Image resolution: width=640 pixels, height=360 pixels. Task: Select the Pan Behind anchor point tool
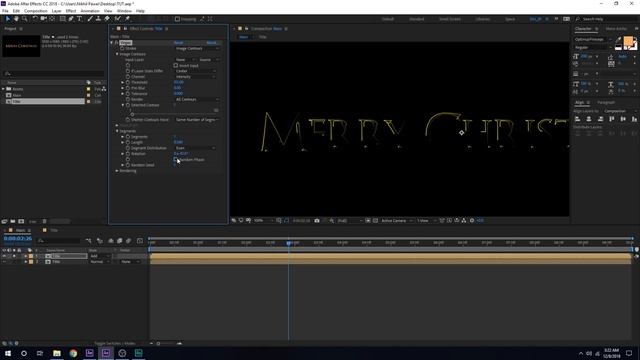click(52, 19)
